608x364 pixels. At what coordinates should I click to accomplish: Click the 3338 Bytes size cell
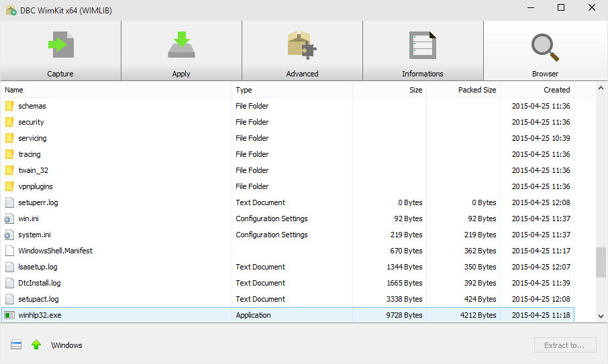[x=404, y=299]
